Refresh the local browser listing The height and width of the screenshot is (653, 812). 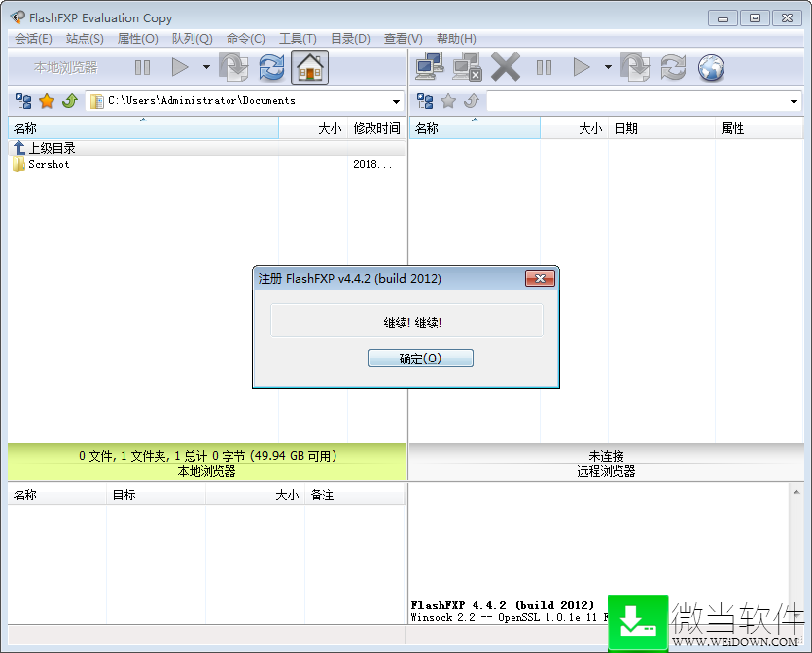[x=271, y=67]
